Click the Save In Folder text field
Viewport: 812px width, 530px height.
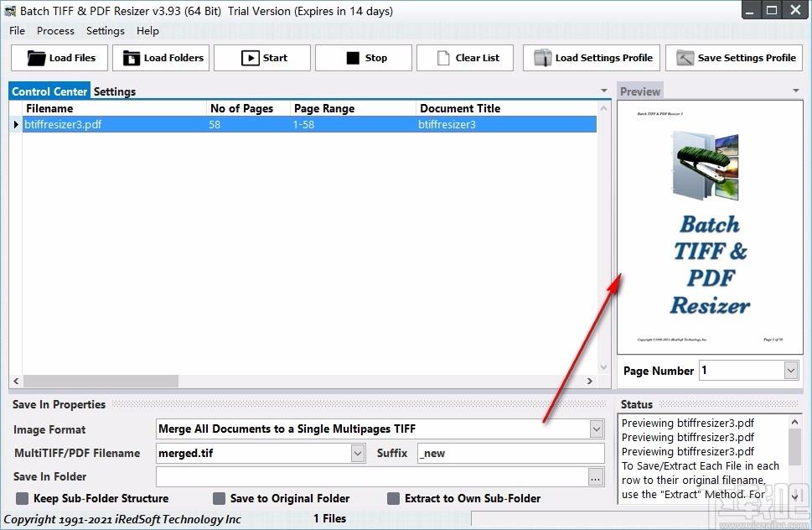372,477
